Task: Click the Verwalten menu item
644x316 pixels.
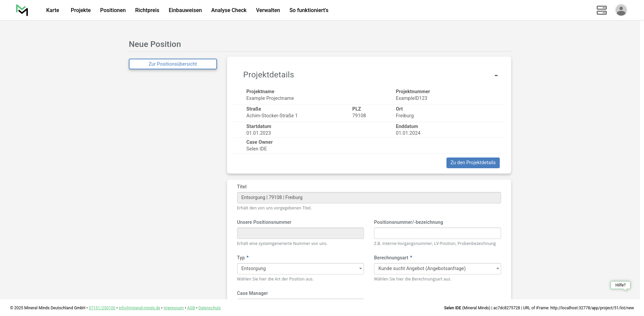Action: (x=268, y=10)
